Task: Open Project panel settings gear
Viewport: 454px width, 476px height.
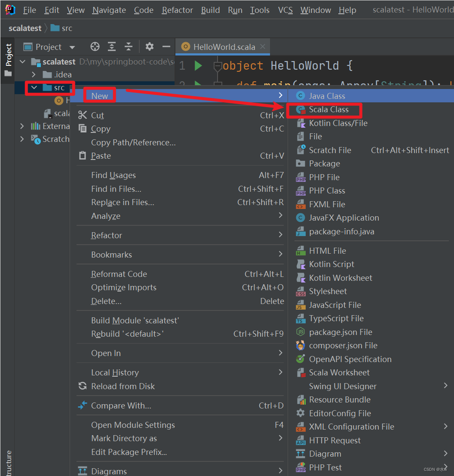Action: coord(149,47)
